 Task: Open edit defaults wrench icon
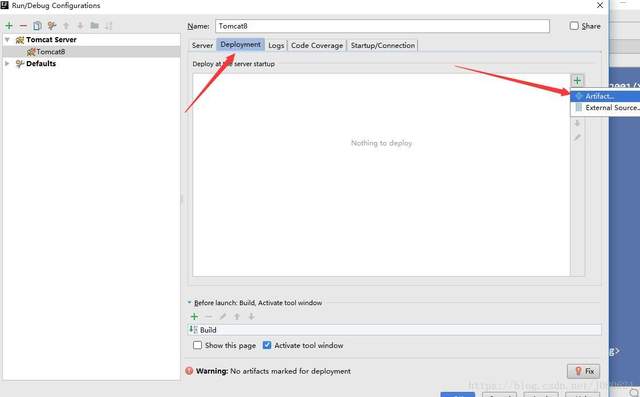point(51,26)
